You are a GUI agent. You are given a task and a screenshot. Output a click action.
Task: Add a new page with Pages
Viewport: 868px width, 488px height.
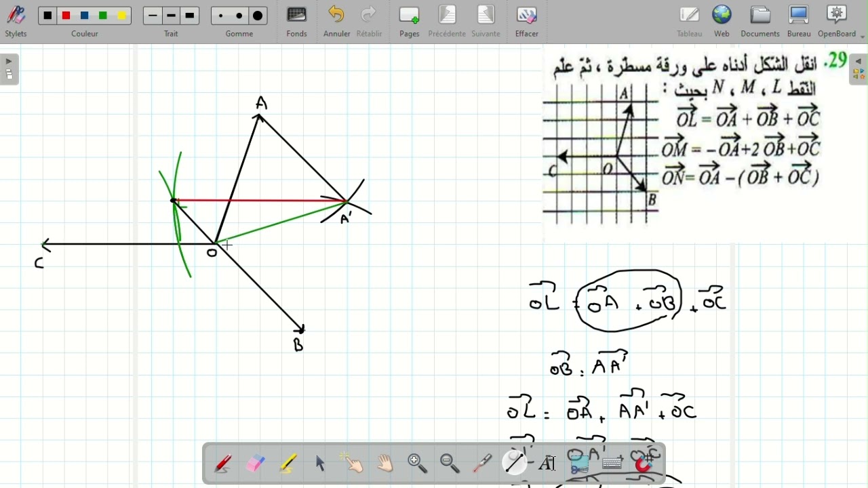click(x=410, y=22)
